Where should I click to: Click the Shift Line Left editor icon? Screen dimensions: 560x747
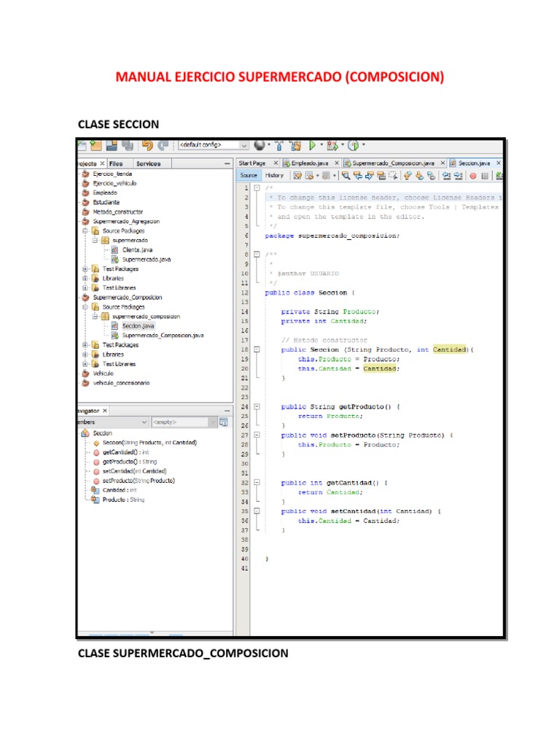pos(447,176)
